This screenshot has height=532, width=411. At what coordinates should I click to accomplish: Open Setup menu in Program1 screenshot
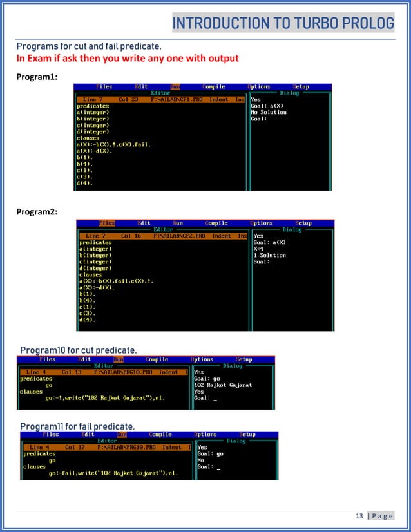pos(301,86)
